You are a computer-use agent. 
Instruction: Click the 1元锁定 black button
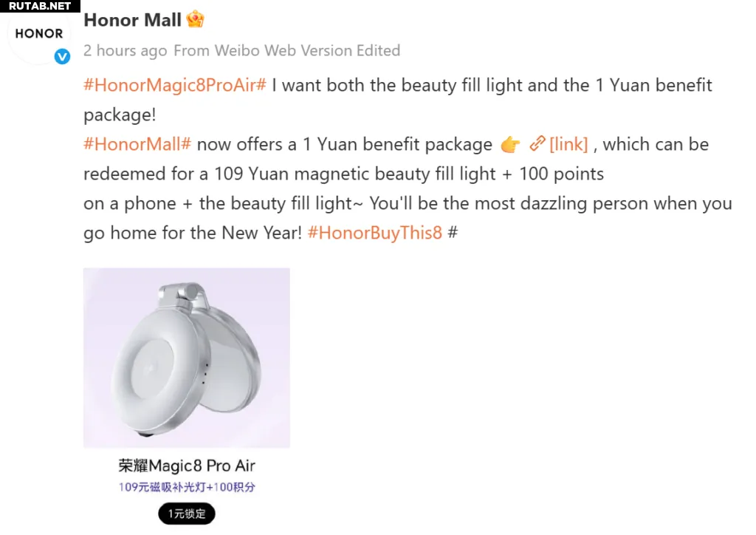point(187,514)
